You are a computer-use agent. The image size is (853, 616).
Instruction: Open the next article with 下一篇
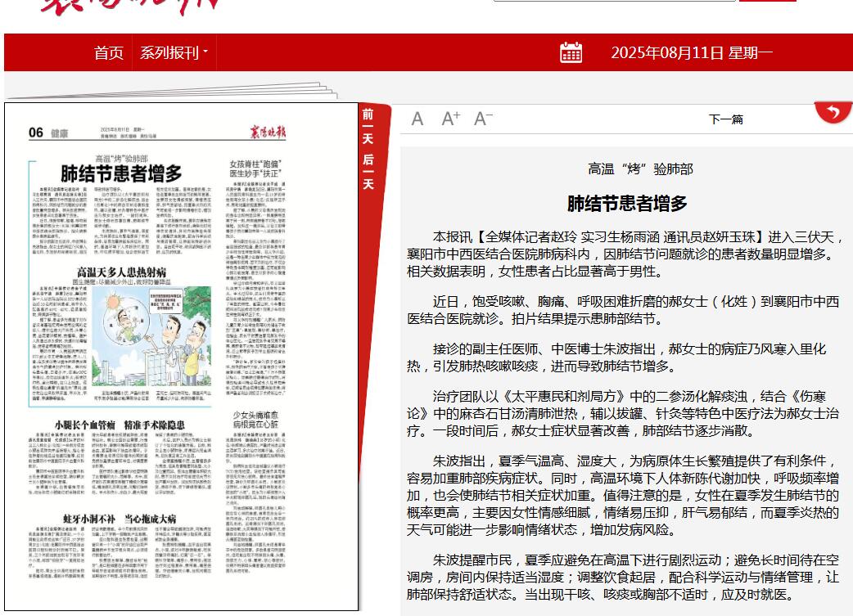(725, 119)
